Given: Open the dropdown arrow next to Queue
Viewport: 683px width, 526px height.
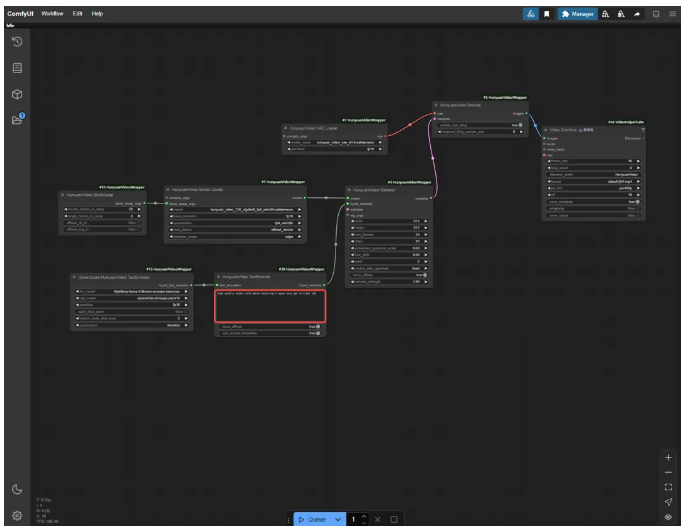Looking at the screenshot, I should point(340,519).
